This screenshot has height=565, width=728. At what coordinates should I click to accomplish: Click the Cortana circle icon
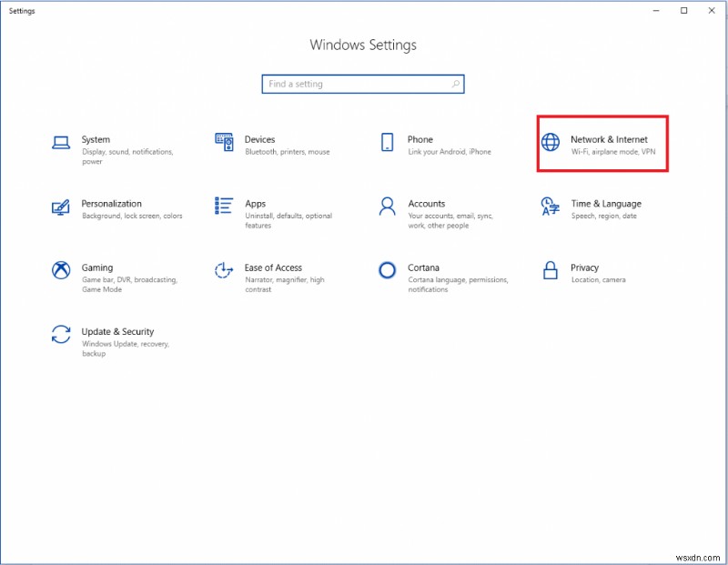pos(387,270)
